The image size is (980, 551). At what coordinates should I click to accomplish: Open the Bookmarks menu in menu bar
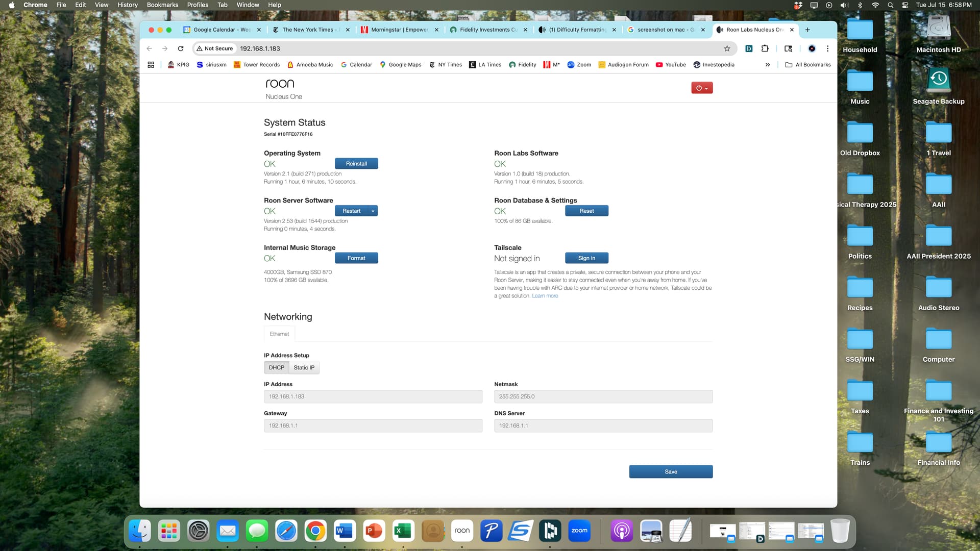(162, 5)
